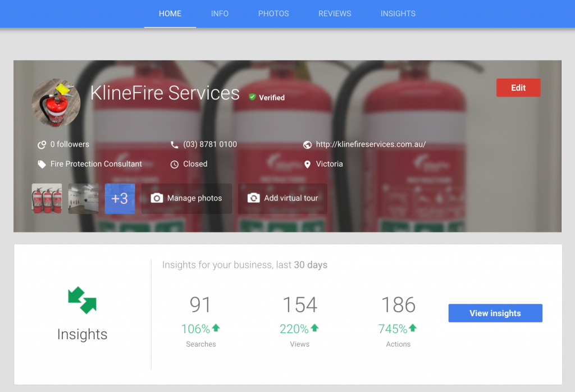Image resolution: width=575 pixels, height=392 pixels.
Task: Click the Actions label
Action: (x=398, y=344)
